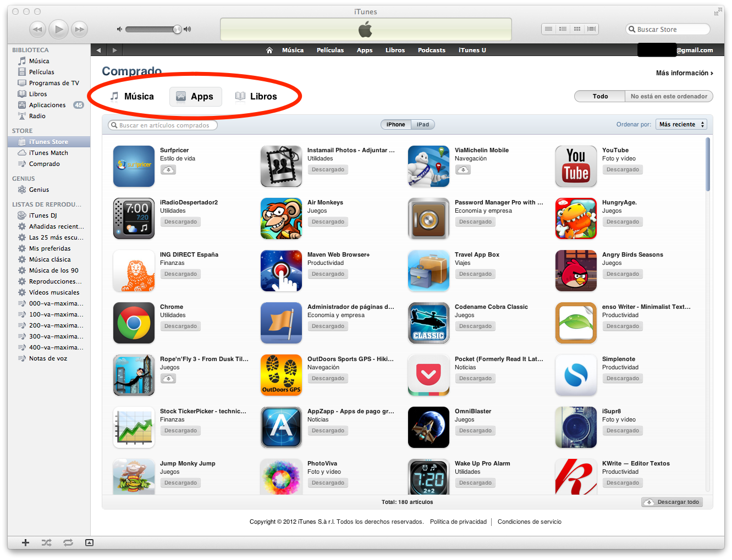Open the Más reciente sort dropdown
Screen dimensions: 732x560
(681, 124)
